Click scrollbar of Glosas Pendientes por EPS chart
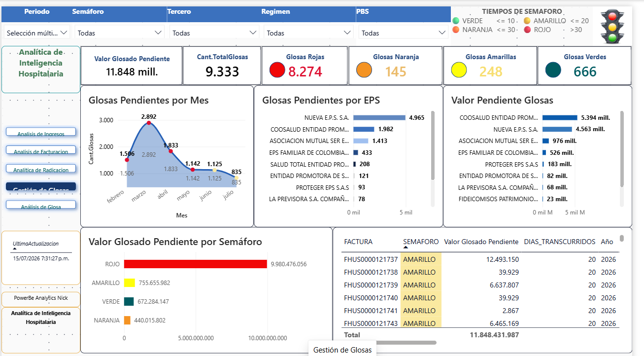This screenshot has height=356, width=644. (x=433, y=145)
